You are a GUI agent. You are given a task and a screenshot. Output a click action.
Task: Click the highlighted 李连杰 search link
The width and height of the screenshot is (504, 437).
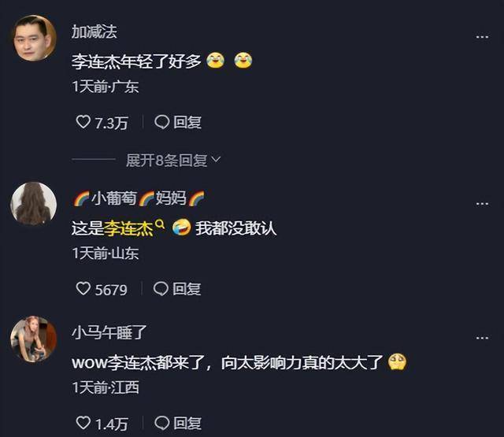[128, 228]
